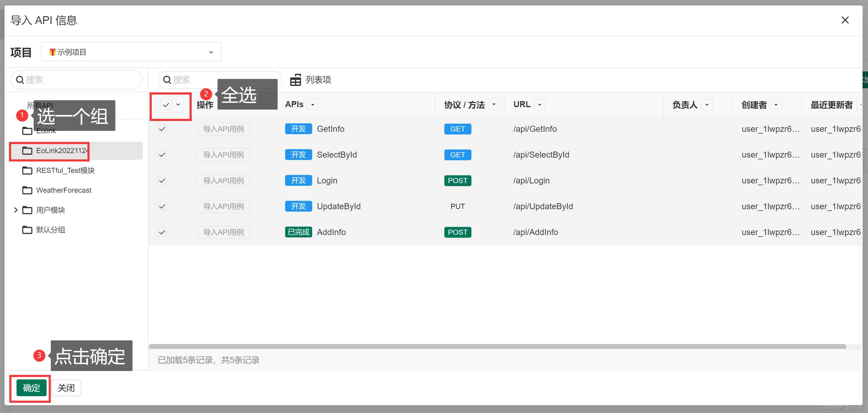The height and width of the screenshot is (413, 868).
Task: Click the 关闭 button
Action: tap(66, 388)
